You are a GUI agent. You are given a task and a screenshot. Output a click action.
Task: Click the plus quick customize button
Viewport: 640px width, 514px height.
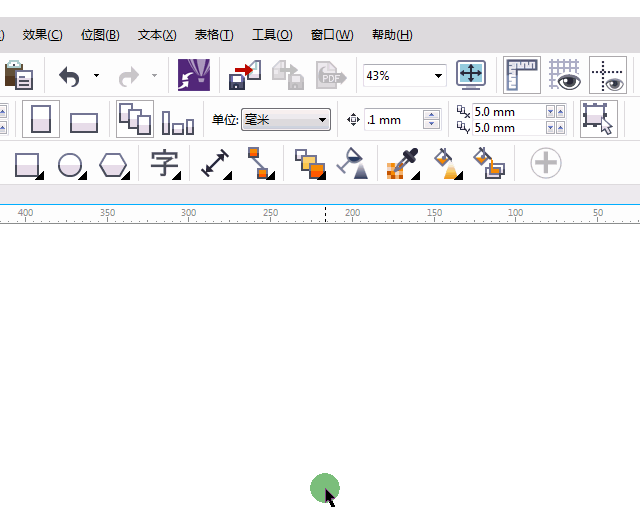[x=546, y=163]
